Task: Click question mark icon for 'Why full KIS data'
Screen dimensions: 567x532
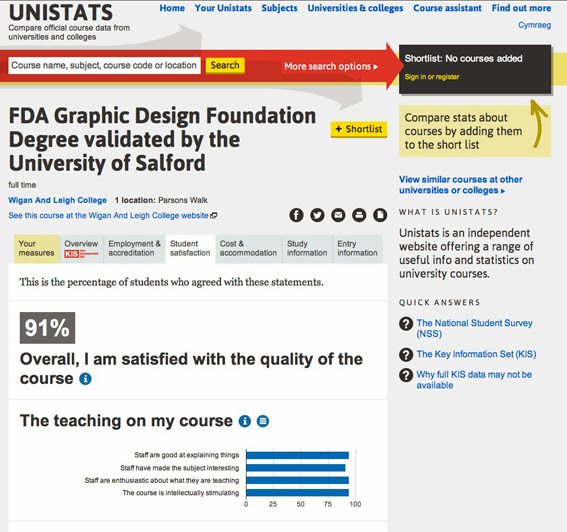Action: click(406, 375)
